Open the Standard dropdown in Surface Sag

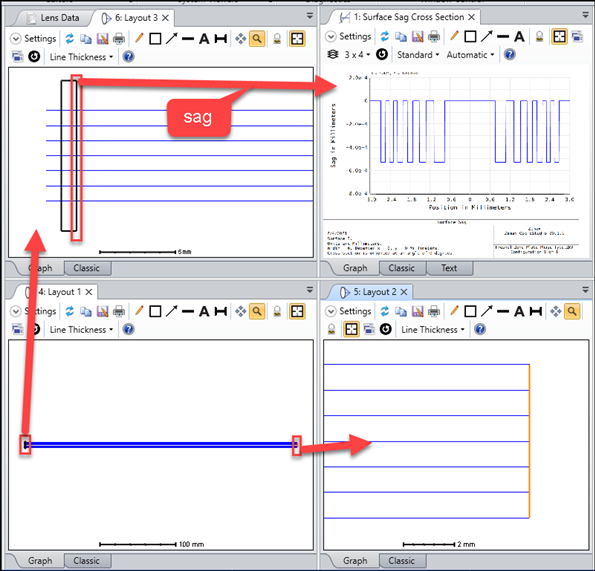click(418, 55)
